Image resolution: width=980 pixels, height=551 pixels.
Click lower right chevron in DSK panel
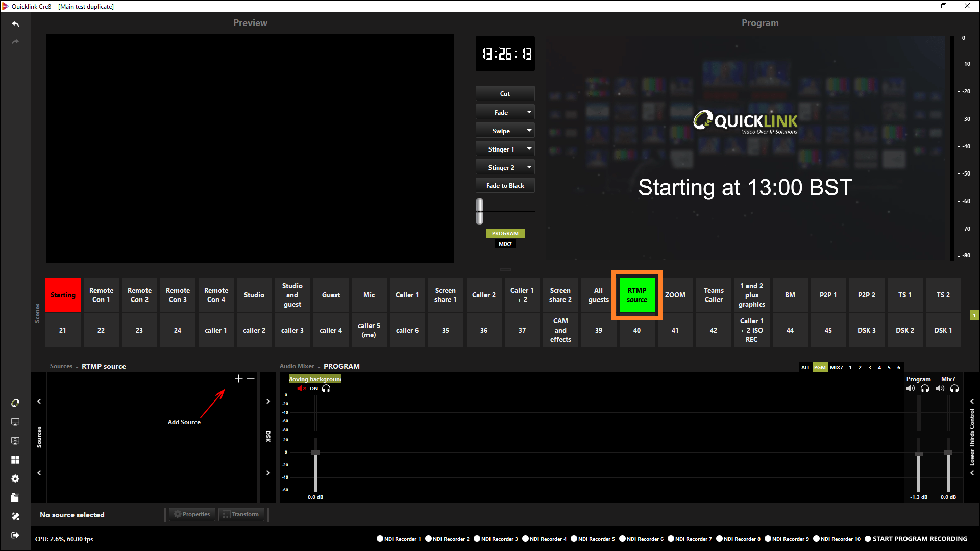268,473
